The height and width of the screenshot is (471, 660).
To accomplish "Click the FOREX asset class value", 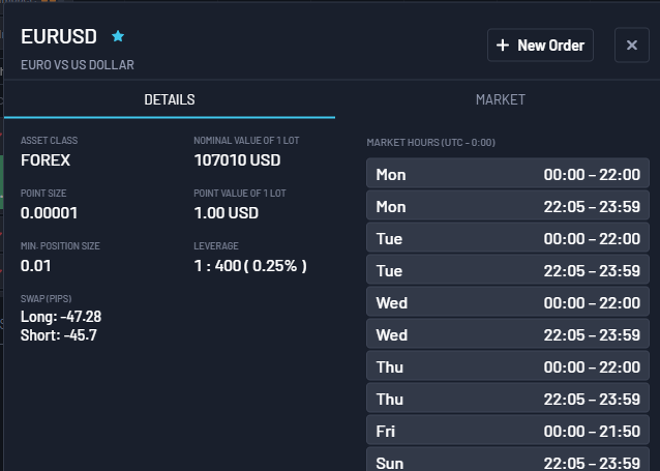I will [x=45, y=160].
